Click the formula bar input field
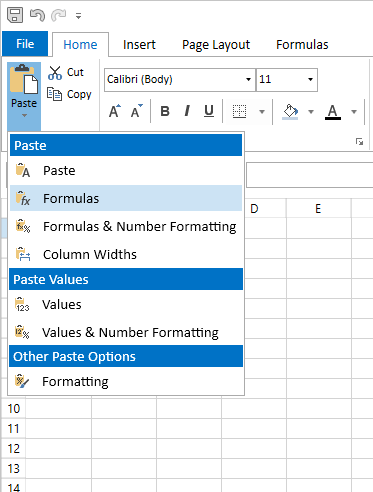373x492 pixels. click(310, 175)
